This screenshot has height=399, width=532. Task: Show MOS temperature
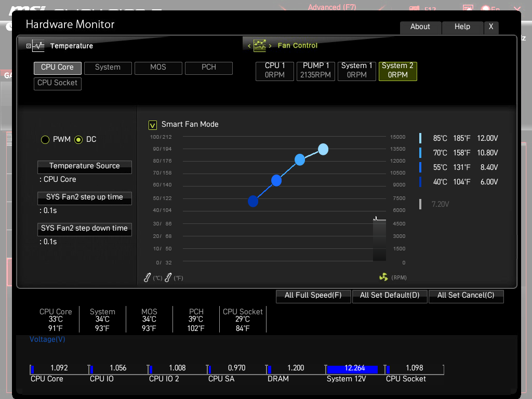point(158,68)
